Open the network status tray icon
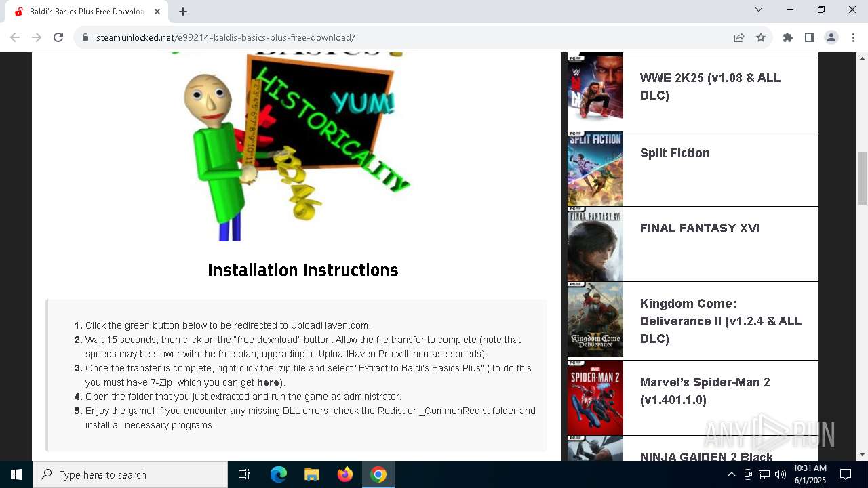Image resolution: width=868 pixels, height=488 pixels. [x=764, y=474]
